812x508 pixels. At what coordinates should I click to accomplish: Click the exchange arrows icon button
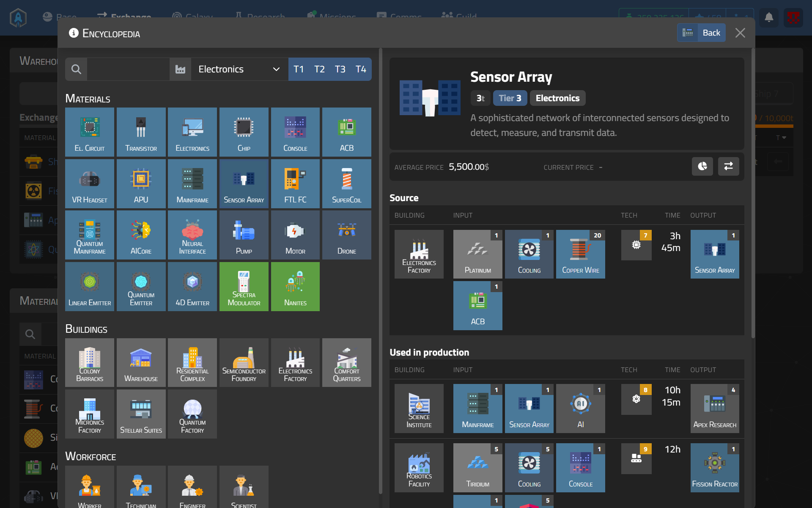[728, 166]
